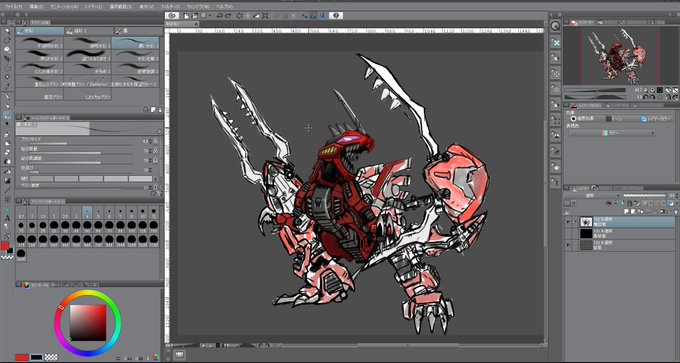
Task: Show the hidden black middle layer
Action: pos(567,233)
